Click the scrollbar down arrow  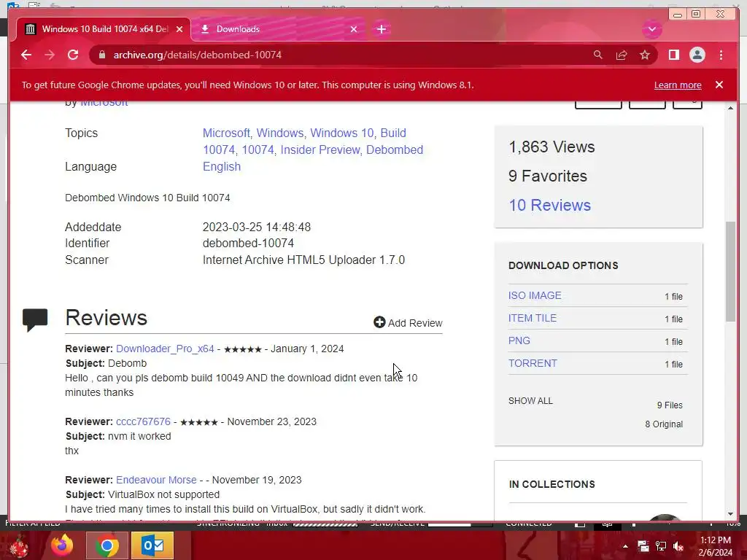point(730,514)
